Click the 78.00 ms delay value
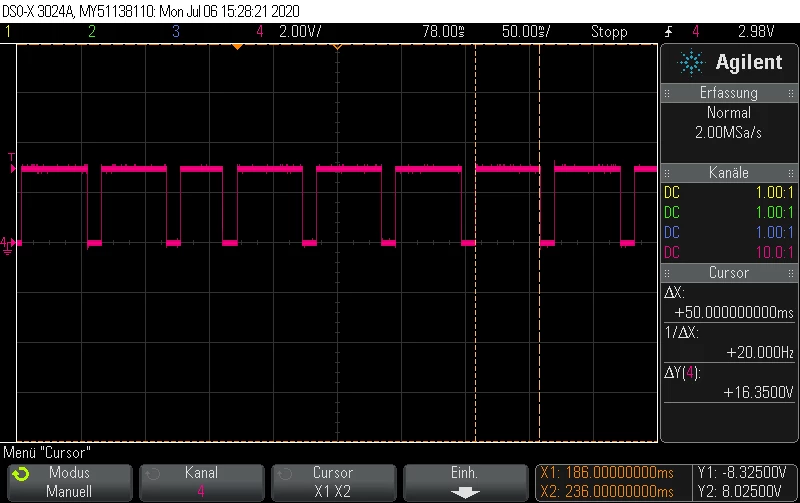The width and height of the screenshot is (800, 503). (443, 32)
